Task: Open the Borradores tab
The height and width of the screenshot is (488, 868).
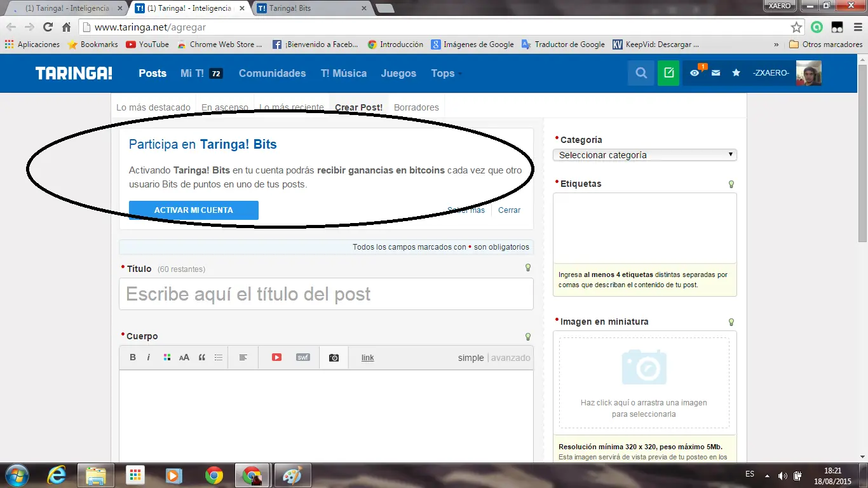Action: [x=416, y=107]
